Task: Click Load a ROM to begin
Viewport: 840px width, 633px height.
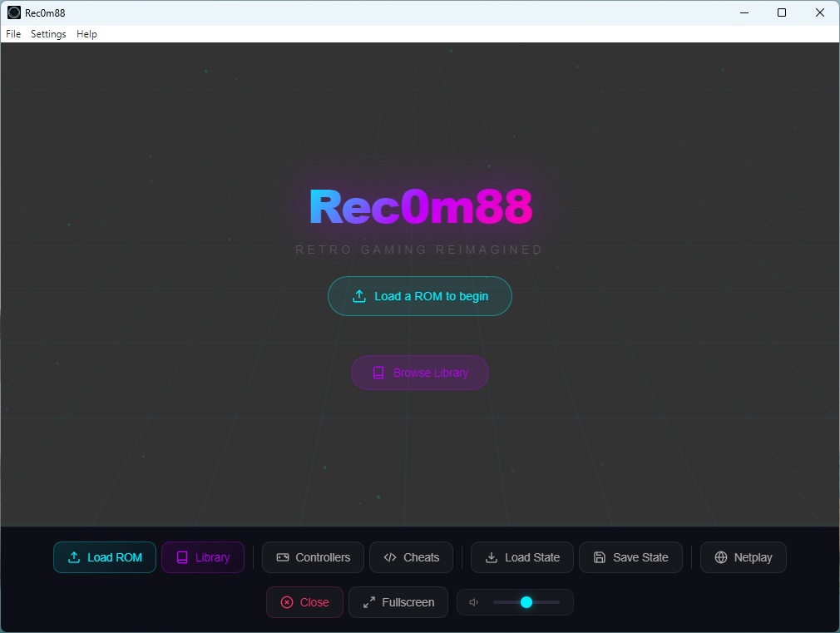Action: (x=419, y=295)
